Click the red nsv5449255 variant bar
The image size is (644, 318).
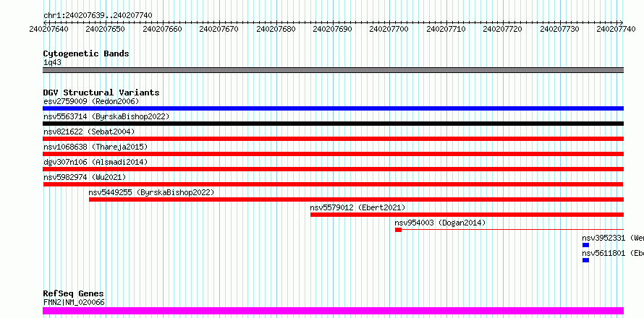357,199
